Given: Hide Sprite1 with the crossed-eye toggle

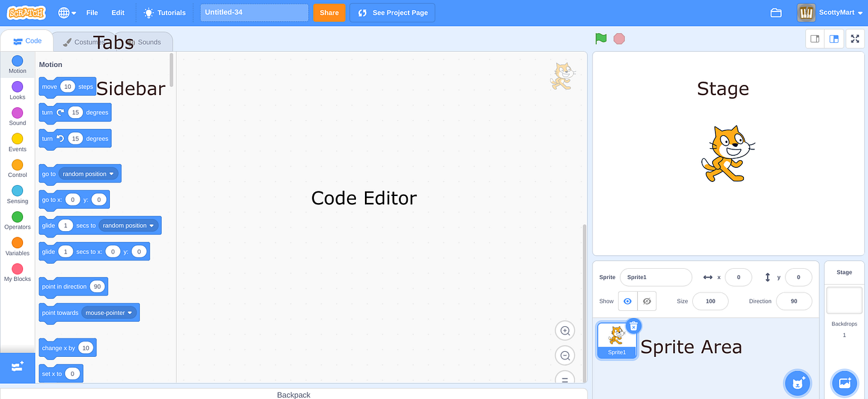Looking at the screenshot, I should (646, 301).
